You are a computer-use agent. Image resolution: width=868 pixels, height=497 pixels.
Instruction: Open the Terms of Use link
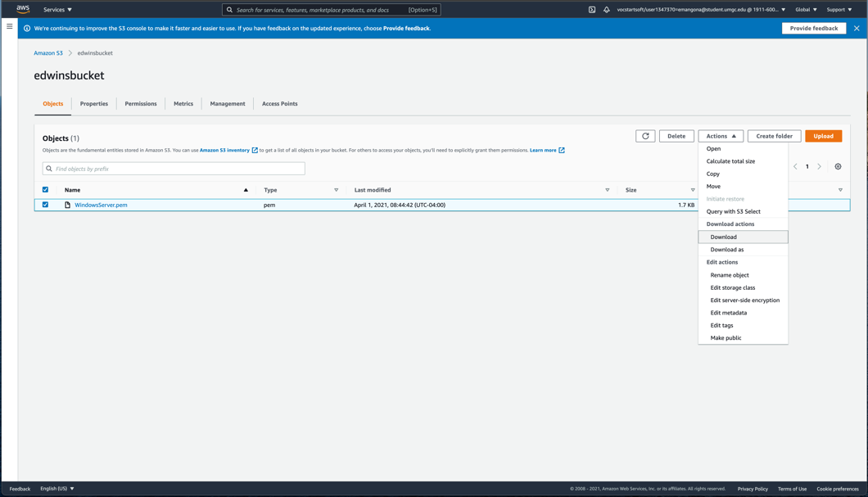(x=792, y=489)
